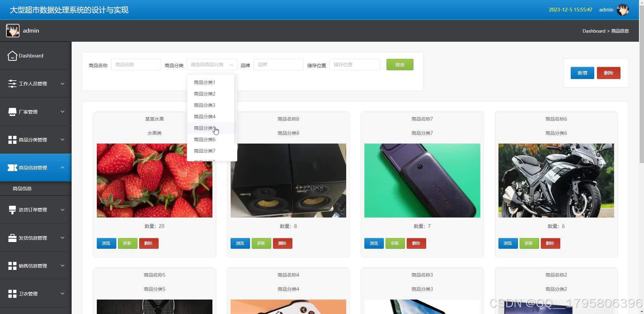Click 删除 on the 某某水果 card
The image size is (644, 314).
click(x=149, y=243)
